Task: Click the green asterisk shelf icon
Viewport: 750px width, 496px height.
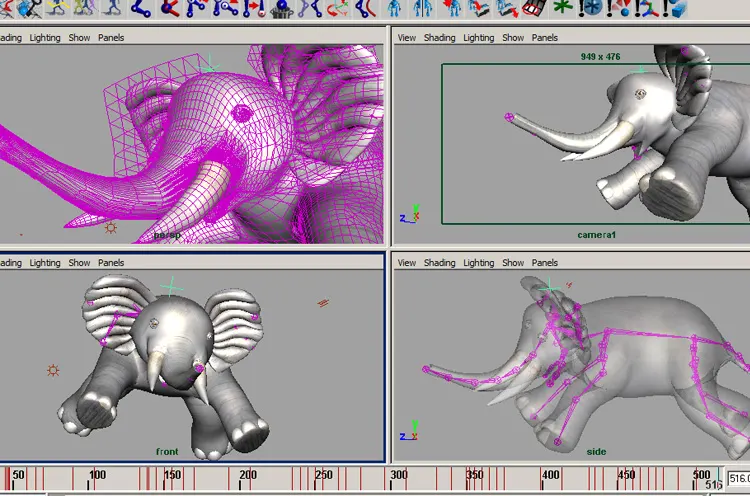Action: coord(562,8)
